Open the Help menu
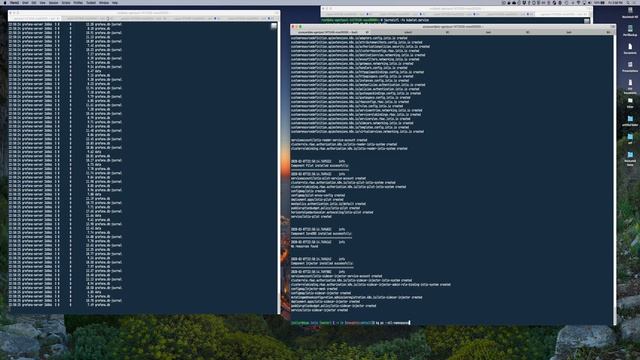Screen dimensions: 640x360 pos(115,2)
